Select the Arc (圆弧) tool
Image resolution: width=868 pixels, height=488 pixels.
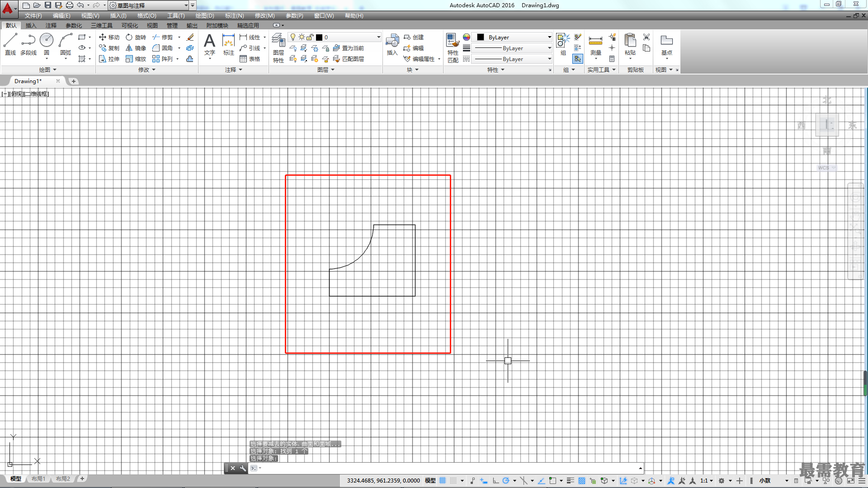pyautogui.click(x=66, y=44)
